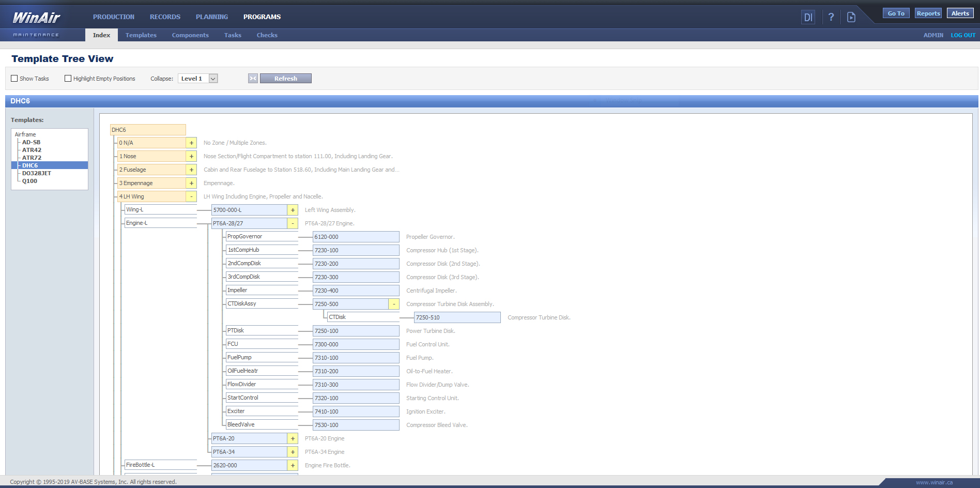Open the Collapse Level 1 dropdown
980x488 pixels.
(198, 79)
